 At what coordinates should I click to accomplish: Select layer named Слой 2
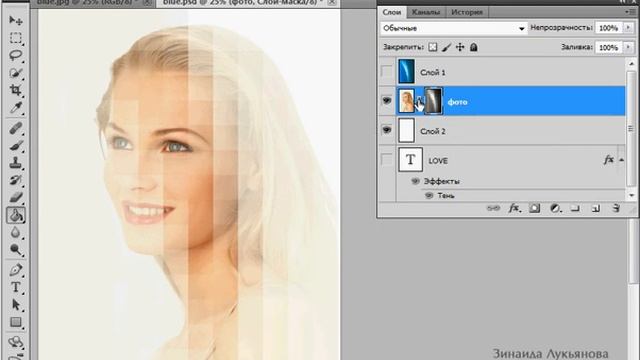432,131
